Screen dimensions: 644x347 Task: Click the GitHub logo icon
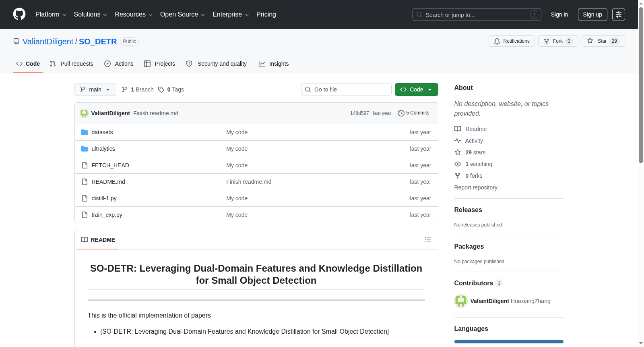click(x=19, y=15)
